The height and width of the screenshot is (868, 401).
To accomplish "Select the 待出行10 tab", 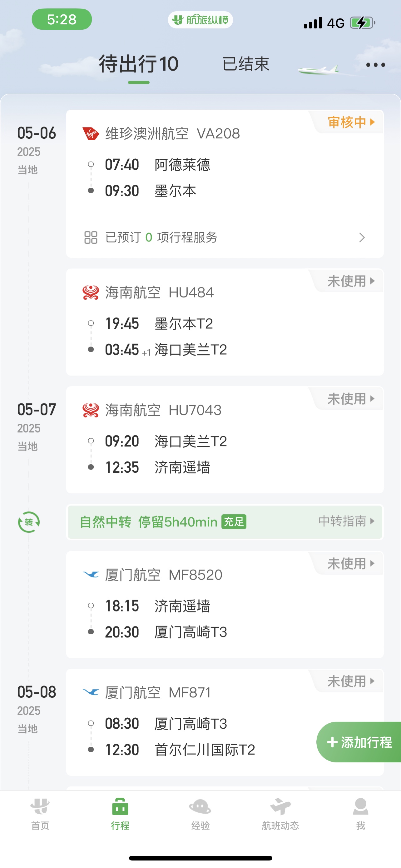I will pos(138,64).
